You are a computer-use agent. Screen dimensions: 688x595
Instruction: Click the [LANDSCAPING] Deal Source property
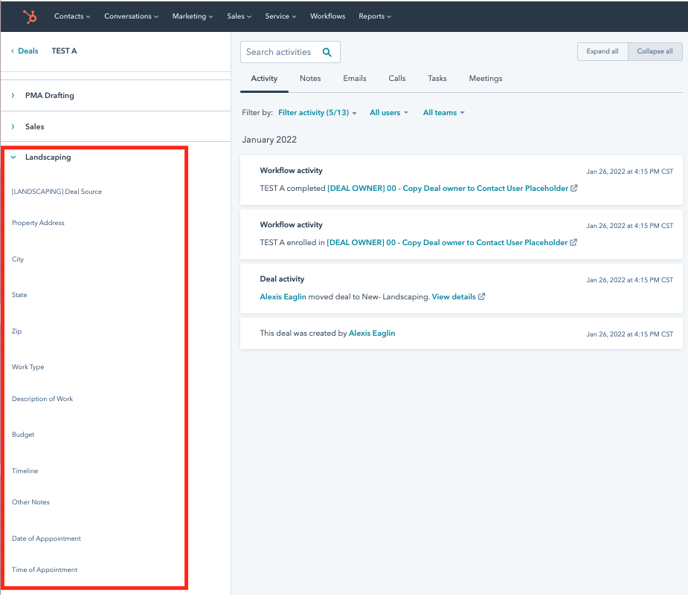pos(57,192)
